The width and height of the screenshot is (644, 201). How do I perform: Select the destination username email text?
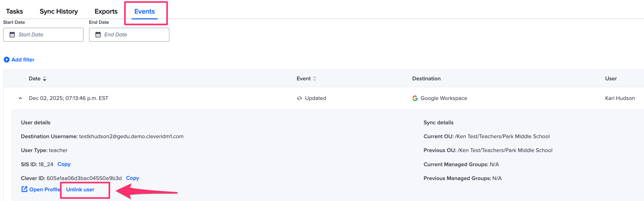coord(131,136)
